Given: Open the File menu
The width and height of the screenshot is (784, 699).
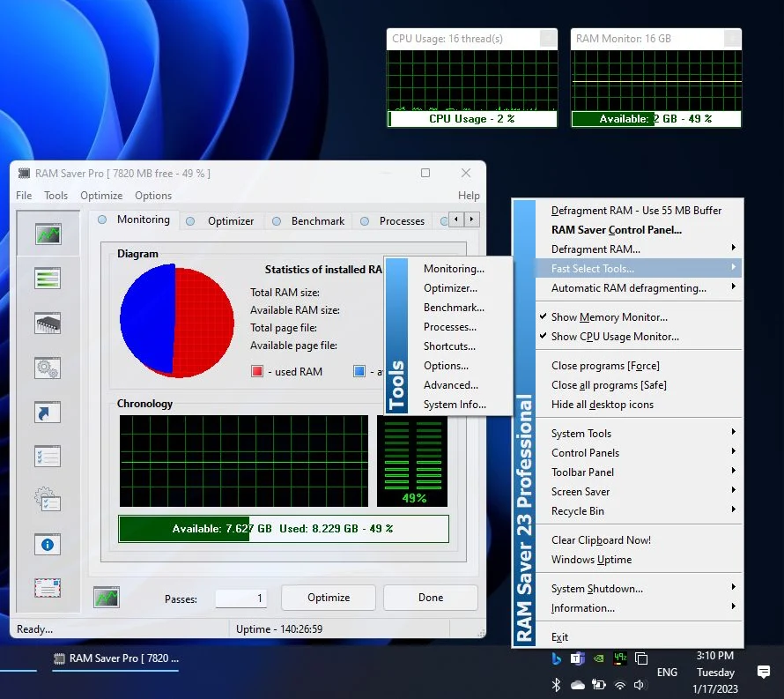Looking at the screenshot, I should [24, 196].
